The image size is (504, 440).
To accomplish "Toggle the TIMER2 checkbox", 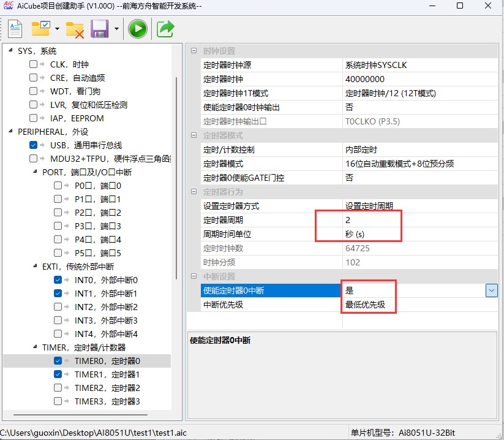I will pyautogui.click(x=58, y=388).
